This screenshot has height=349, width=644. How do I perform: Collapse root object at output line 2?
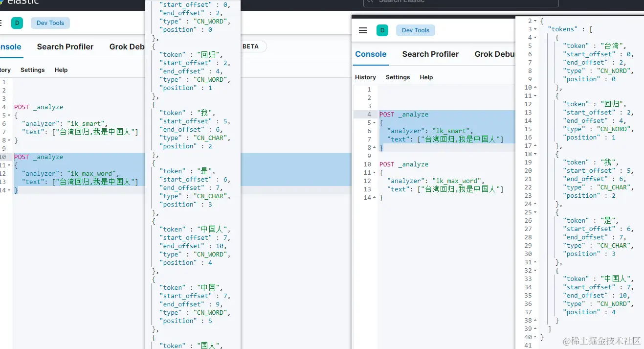tap(535, 21)
